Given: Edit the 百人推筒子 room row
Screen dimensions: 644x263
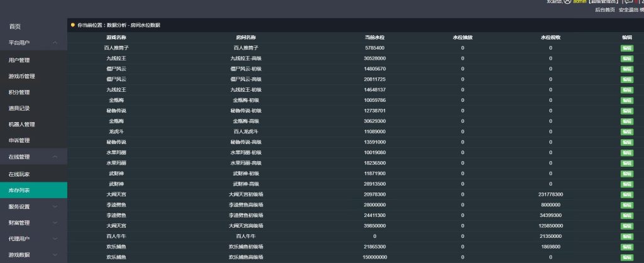Looking at the screenshot, I should coord(627,48).
